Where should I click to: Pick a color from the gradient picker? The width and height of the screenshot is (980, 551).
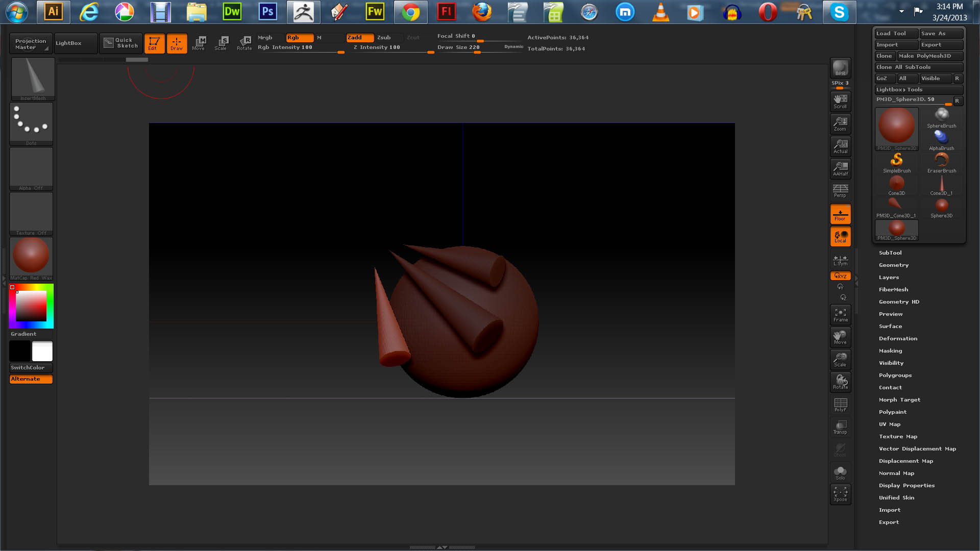(x=31, y=305)
